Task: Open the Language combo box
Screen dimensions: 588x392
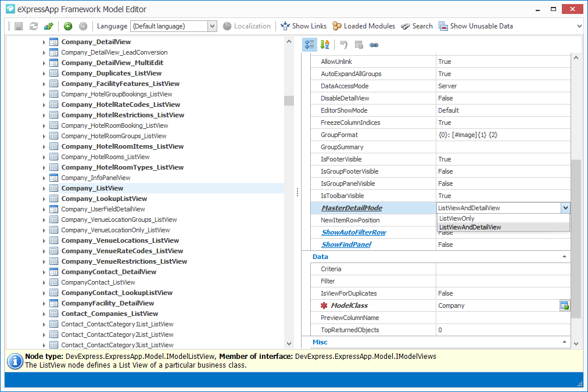Action: (174, 26)
